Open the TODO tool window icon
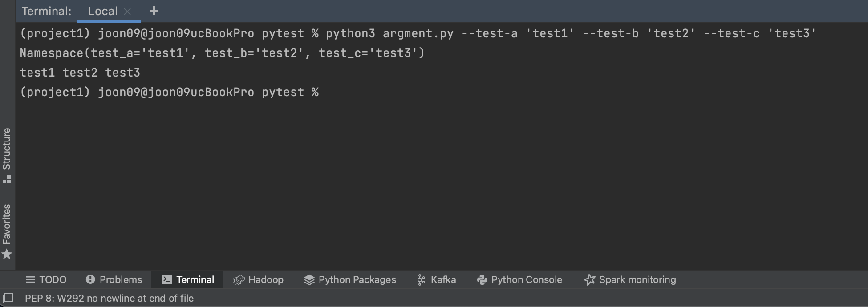Image resolution: width=868 pixels, height=307 pixels. (30, 279)
